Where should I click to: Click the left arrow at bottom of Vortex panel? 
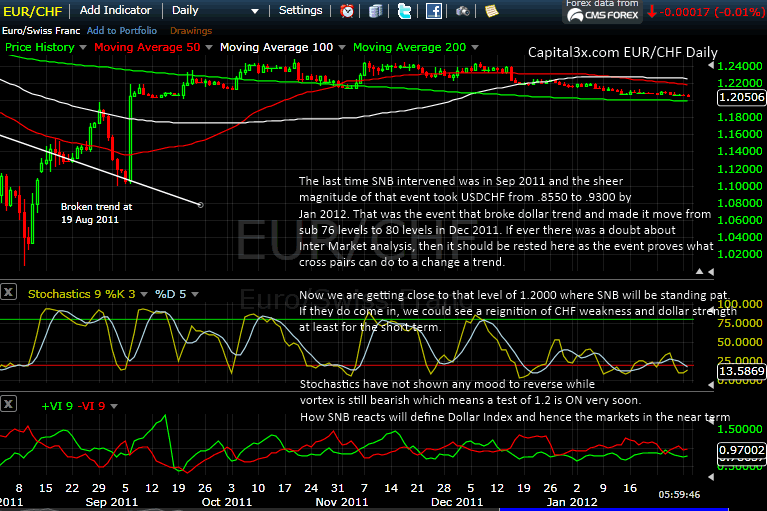[711, 476]
